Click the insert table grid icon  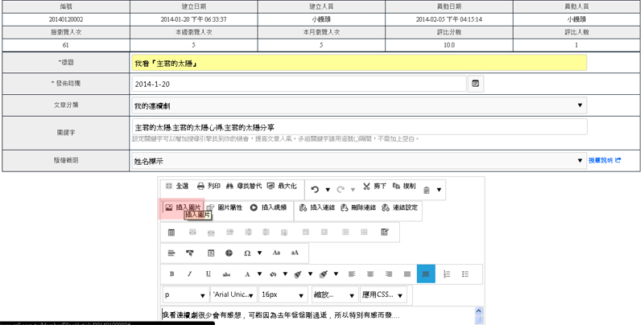click(171, 232)
